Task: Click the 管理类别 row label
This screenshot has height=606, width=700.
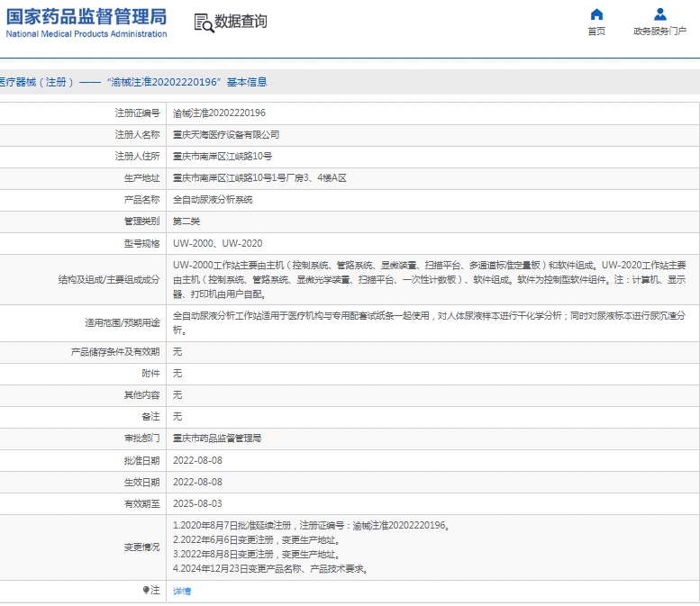Action: coord(142,222)
